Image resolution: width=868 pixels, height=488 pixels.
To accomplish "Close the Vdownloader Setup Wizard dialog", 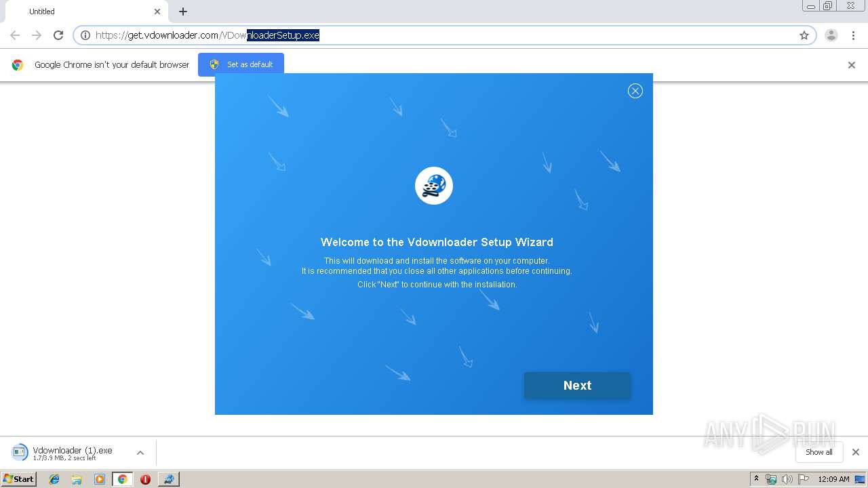I will click(635, 91).
